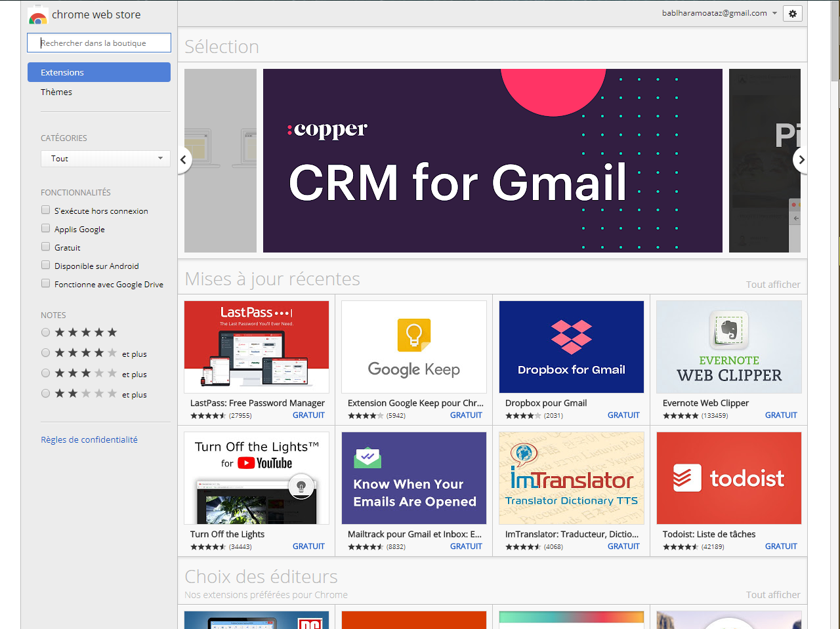Viewport: 840px width, 629px height.
Task: Open the LastPass extension thumbnail
Action: (x=257, y=347)
